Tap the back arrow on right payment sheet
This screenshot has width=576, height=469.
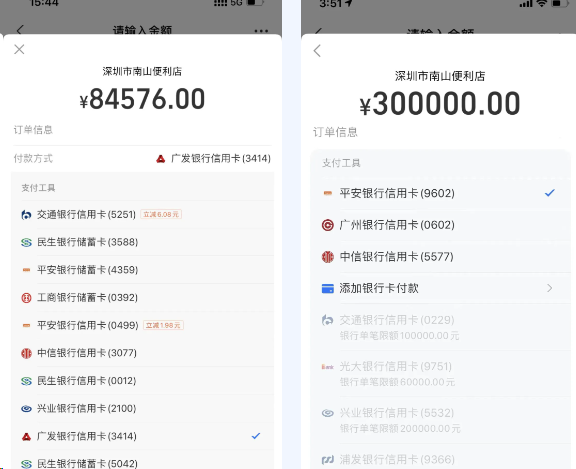click(x=317, y=51)
